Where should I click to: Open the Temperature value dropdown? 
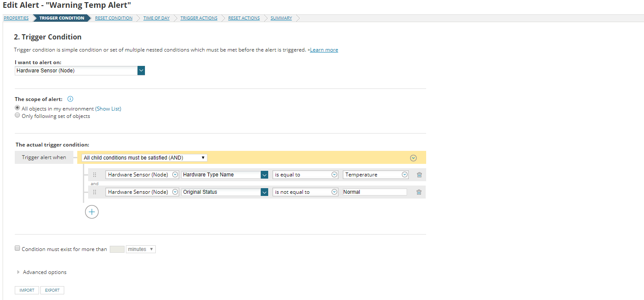point(376,175)
